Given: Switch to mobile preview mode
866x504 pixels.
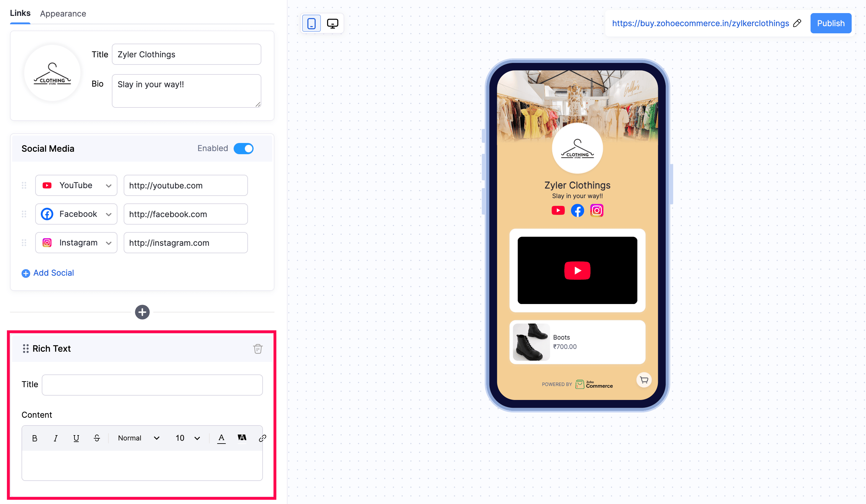Looking at the screenshot, I should coord(311,23).
